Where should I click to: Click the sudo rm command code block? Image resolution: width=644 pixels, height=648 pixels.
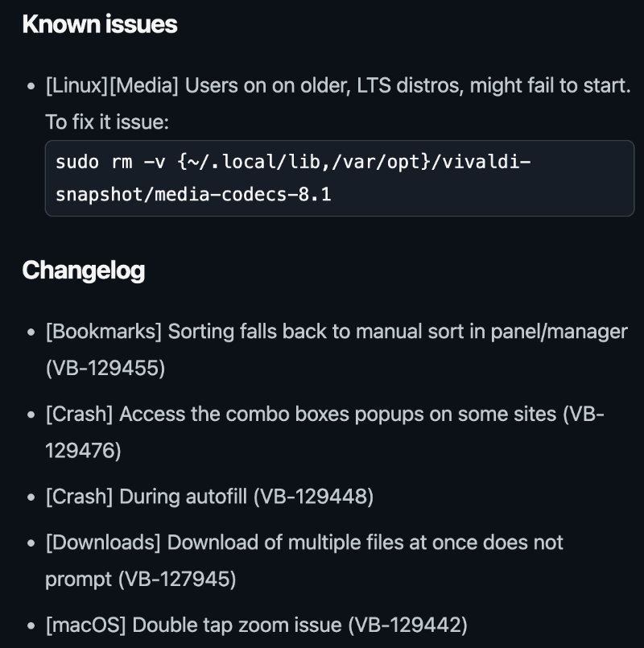pos(340,178)
